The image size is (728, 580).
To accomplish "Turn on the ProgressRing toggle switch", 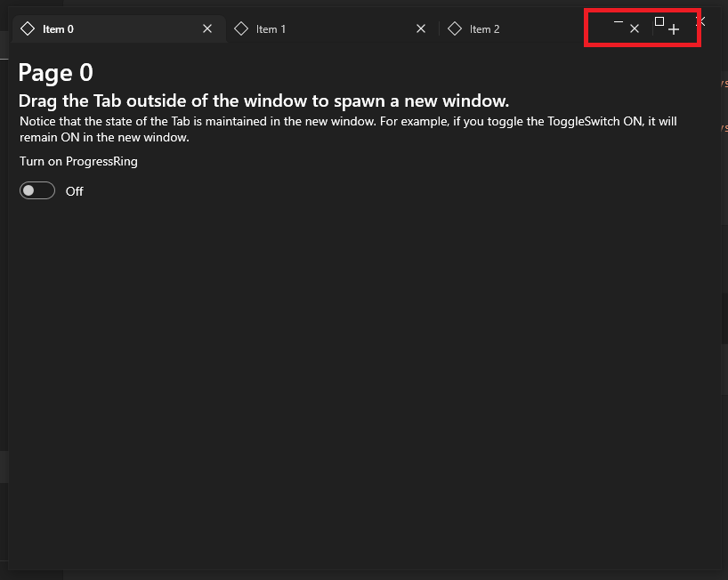I will (x=36, y=190).
